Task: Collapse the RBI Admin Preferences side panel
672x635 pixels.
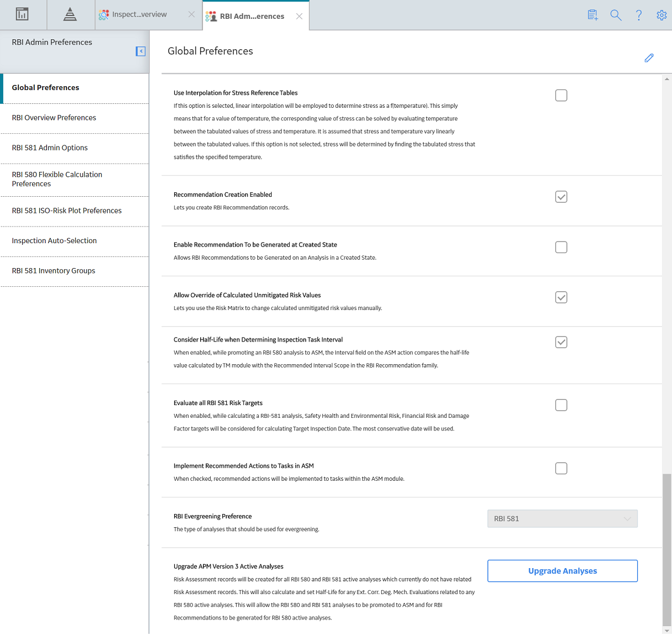Action: pos(140,51)
